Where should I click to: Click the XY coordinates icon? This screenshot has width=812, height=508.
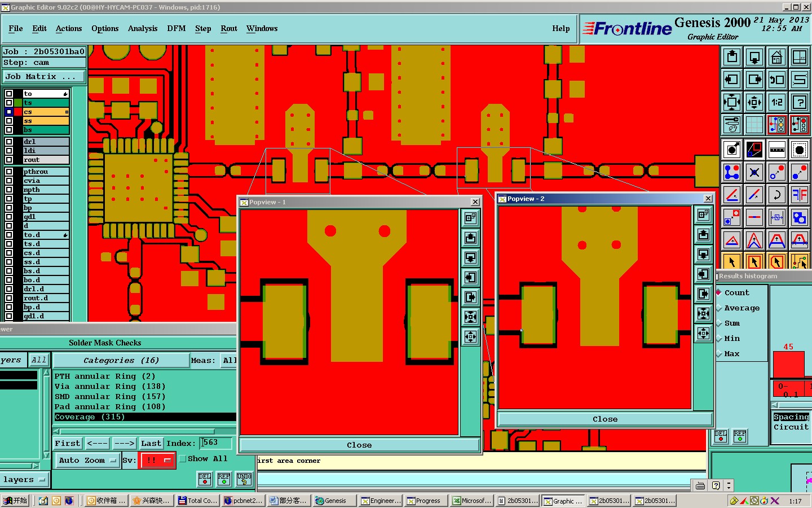800,57
